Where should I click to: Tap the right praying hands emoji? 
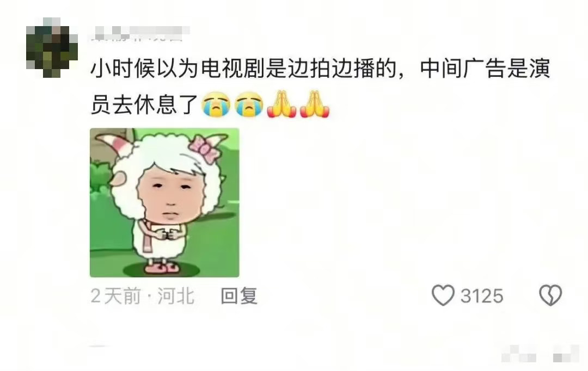click(315, 104)
